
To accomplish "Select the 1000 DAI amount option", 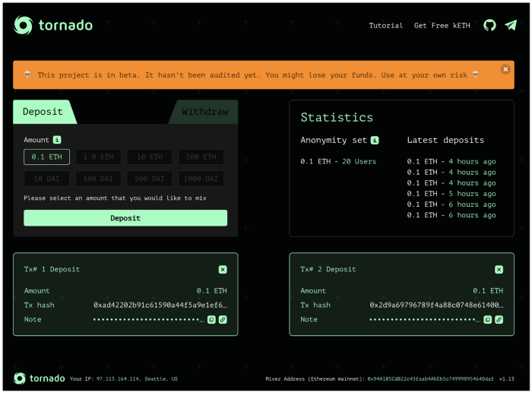I will tap(201, 179).
